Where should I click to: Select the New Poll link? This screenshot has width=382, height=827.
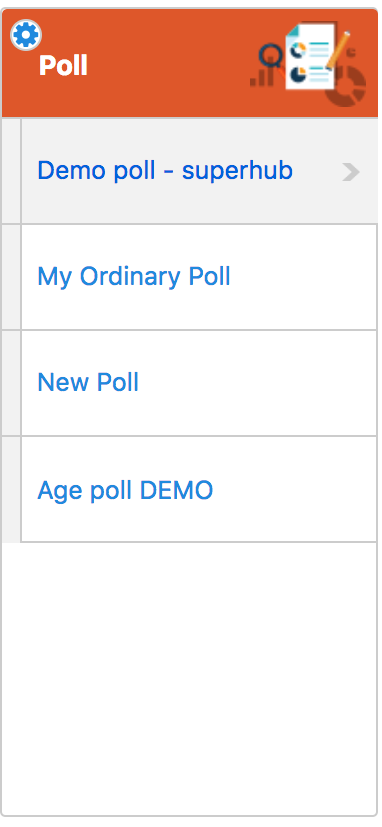tap(88, 382)
